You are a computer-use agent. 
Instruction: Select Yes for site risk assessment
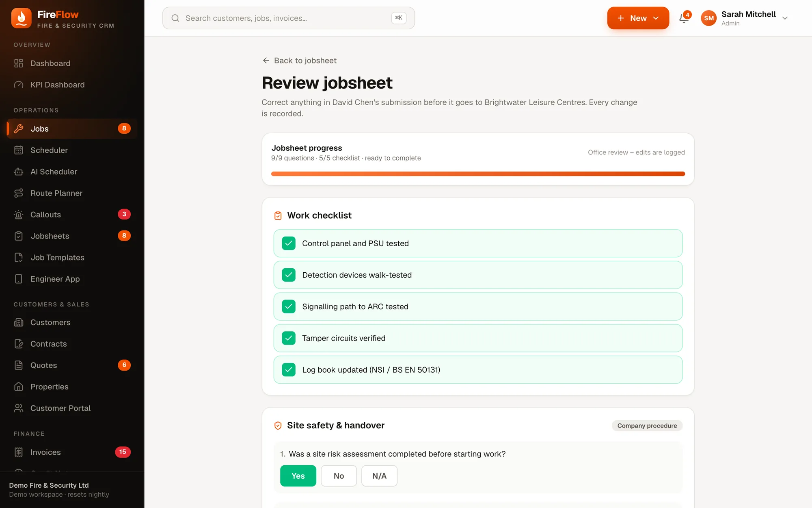pos(298,476)
